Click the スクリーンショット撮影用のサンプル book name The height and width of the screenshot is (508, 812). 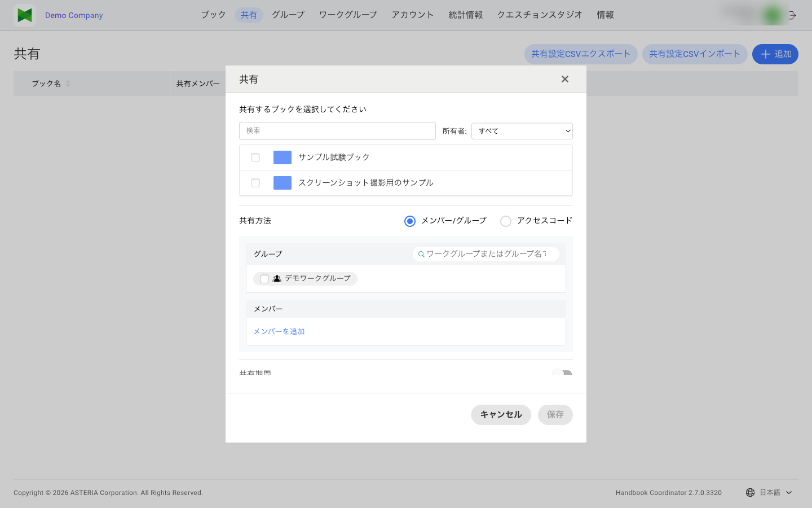point(366,183)
